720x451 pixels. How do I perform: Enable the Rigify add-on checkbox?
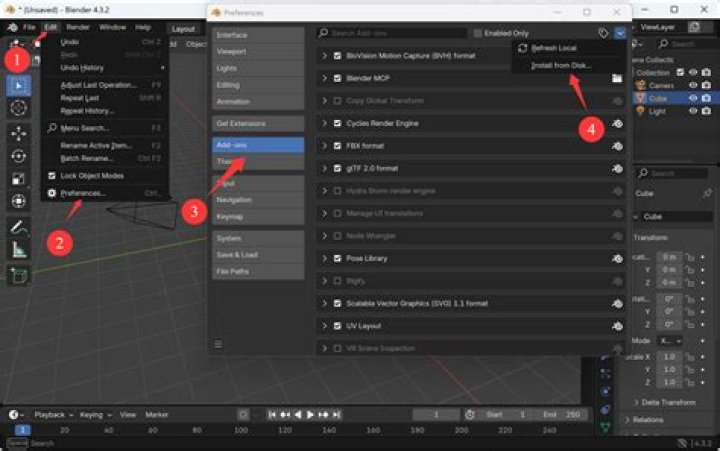[338, 281]
